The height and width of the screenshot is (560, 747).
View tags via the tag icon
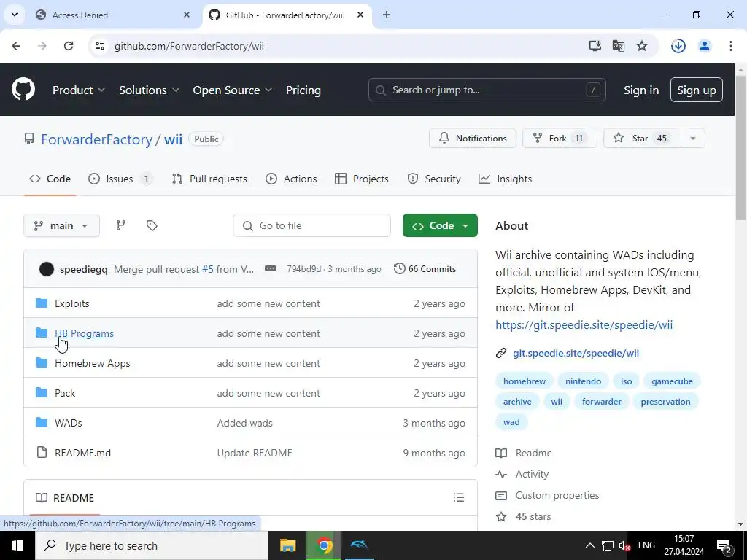(x=152, y=225)
